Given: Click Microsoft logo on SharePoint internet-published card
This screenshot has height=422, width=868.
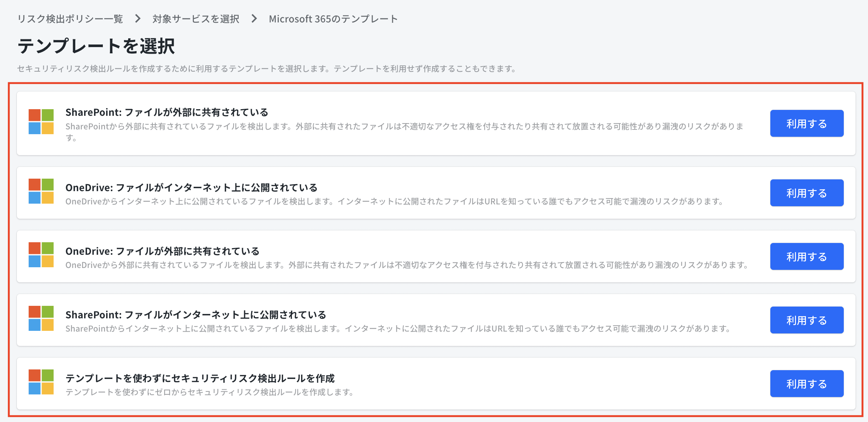Looking at the screenshot, I should tap(41, 318).
